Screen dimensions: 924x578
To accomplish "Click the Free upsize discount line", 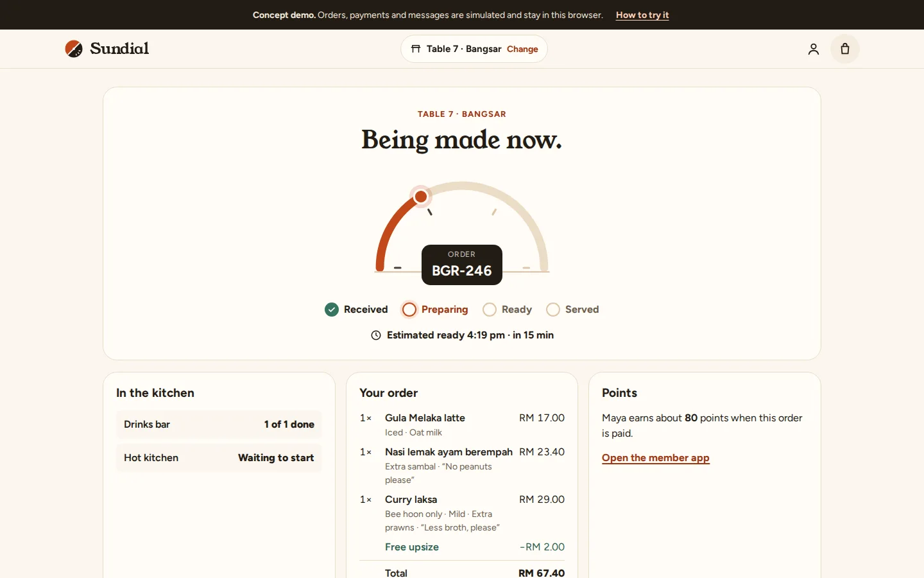I will click(462, 547).
